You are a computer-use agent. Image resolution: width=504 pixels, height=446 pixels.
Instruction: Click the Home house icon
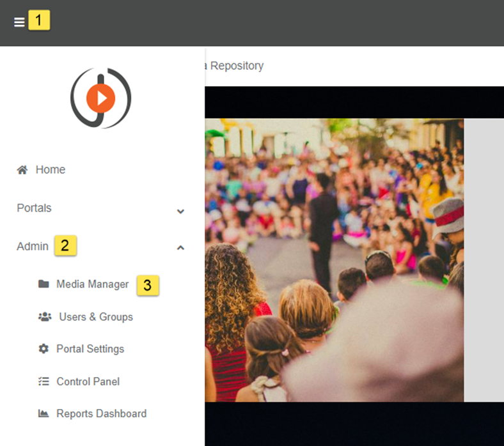22,169
